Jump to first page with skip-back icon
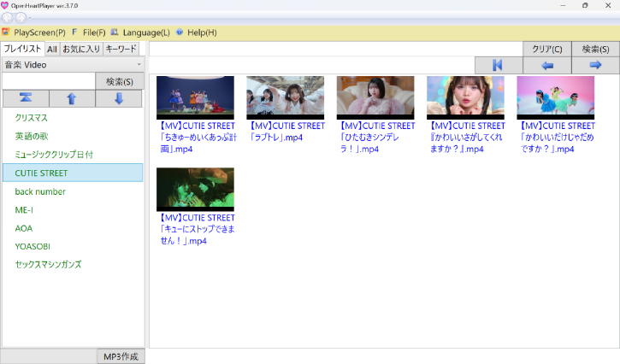Viewport: 620px width, 364px height. point(498,65)
